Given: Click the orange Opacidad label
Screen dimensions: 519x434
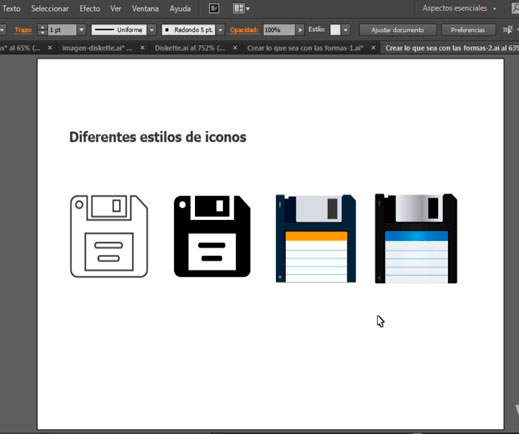Looking at the screenshot, I should pyautogui.click(x=244, y=30).
